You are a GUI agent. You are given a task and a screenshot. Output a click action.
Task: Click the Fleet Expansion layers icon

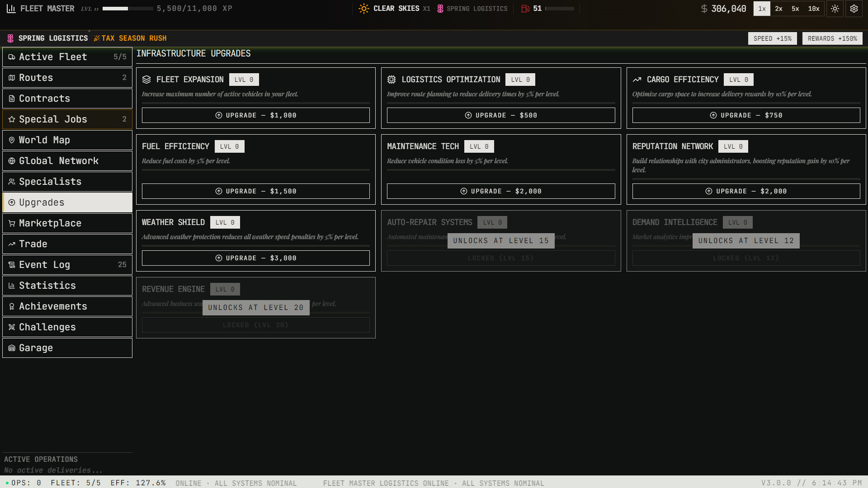pos(146,80)
